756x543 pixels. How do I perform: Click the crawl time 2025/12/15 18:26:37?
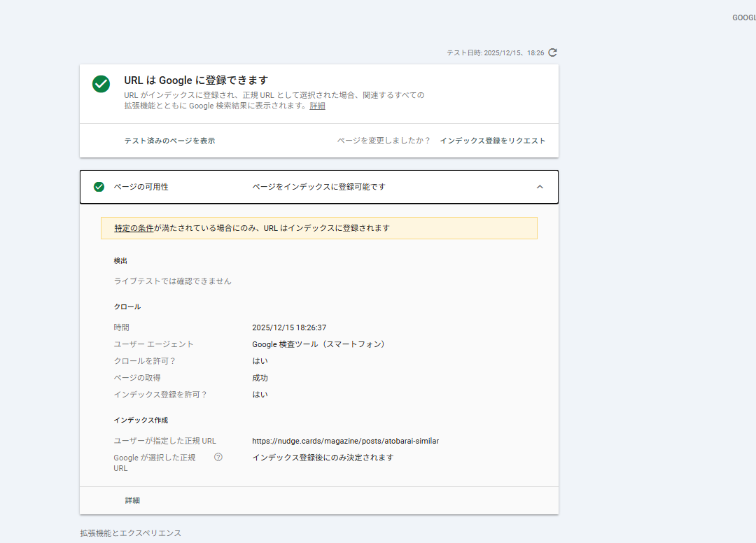point(289,327)
